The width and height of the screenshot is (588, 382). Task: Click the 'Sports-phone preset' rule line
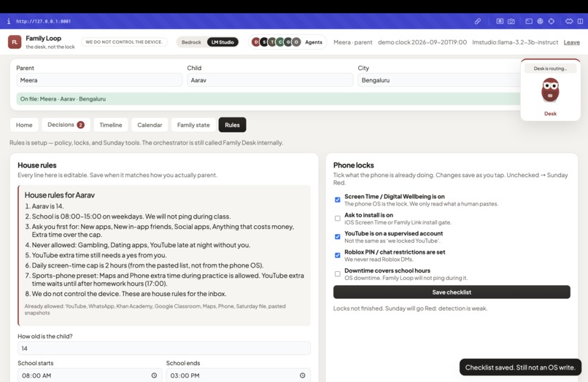[x=168, y=279]
